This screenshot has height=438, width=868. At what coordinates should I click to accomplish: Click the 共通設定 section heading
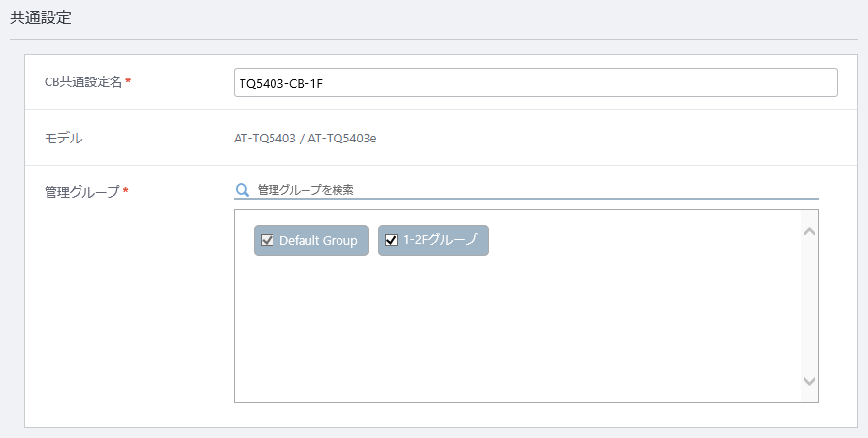click(x=41, y=17)
